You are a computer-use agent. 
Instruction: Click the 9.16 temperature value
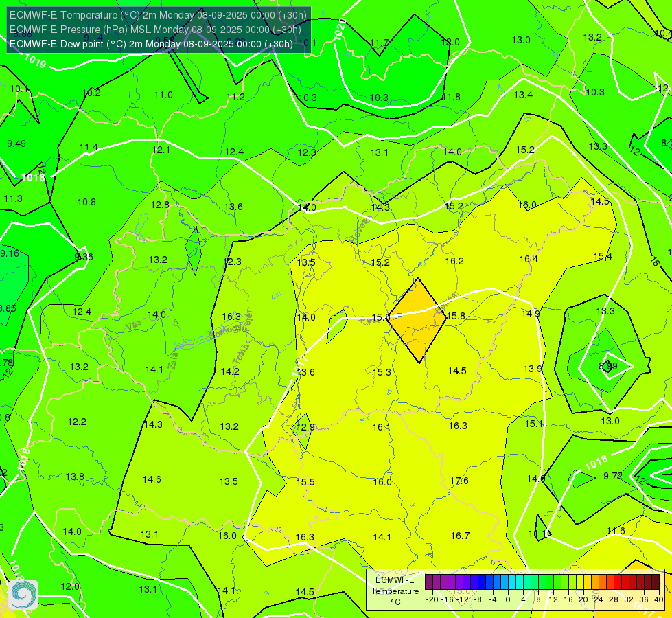pos(10,253)
